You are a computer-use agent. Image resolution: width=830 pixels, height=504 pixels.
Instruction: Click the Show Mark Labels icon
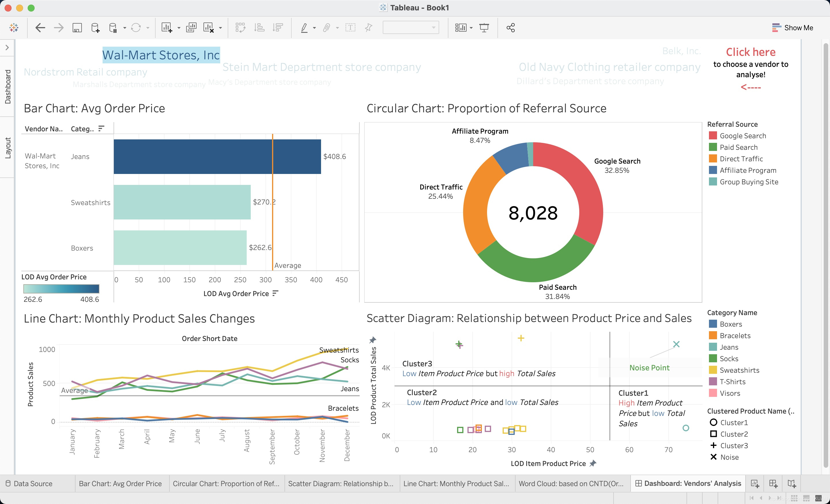350,28
